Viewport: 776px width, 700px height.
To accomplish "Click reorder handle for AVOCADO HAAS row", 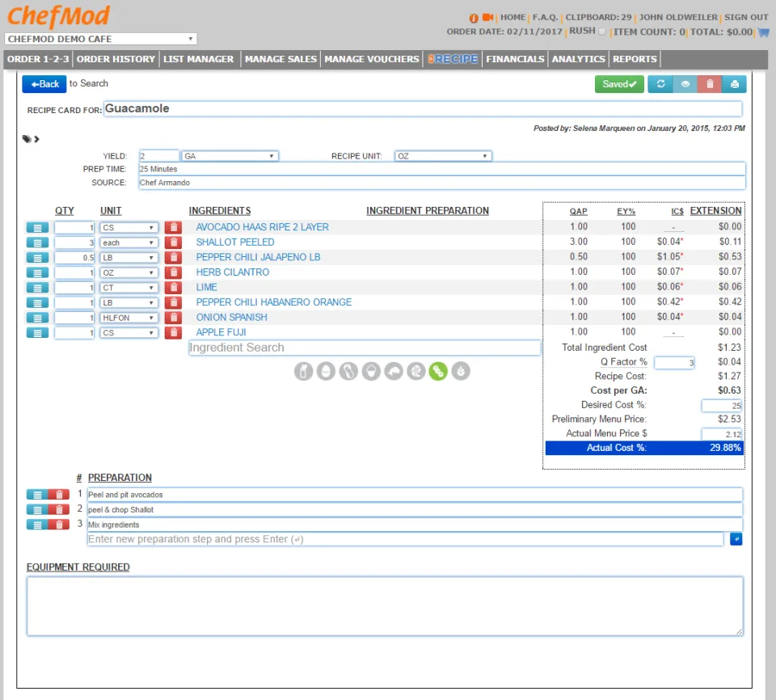I will tap(37, 228).
